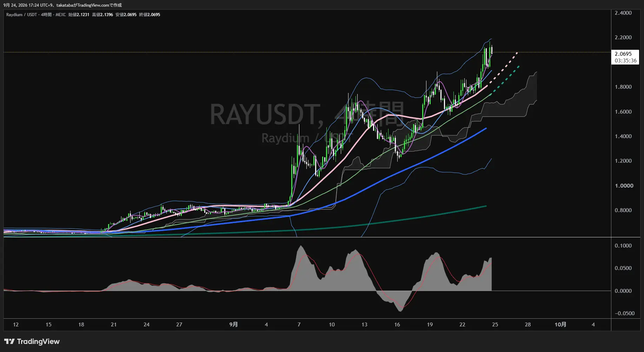Click the 1.0000 price axis label
Screen dimensions: 644x352
624,186
